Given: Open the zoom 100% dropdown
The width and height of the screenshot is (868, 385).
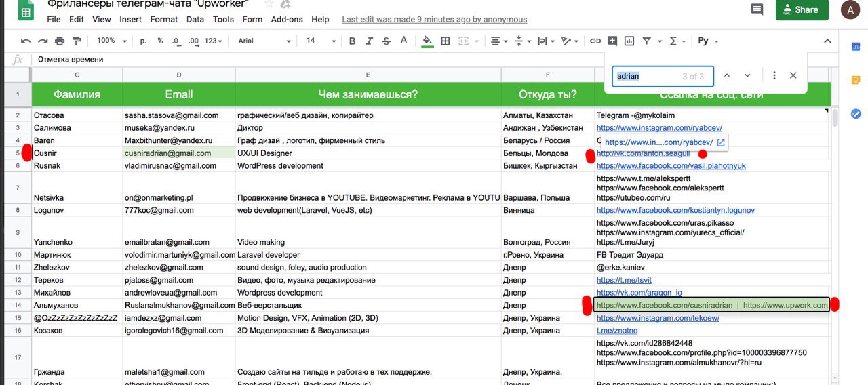Looking at the screenshot, I should [x=109, y=41].
